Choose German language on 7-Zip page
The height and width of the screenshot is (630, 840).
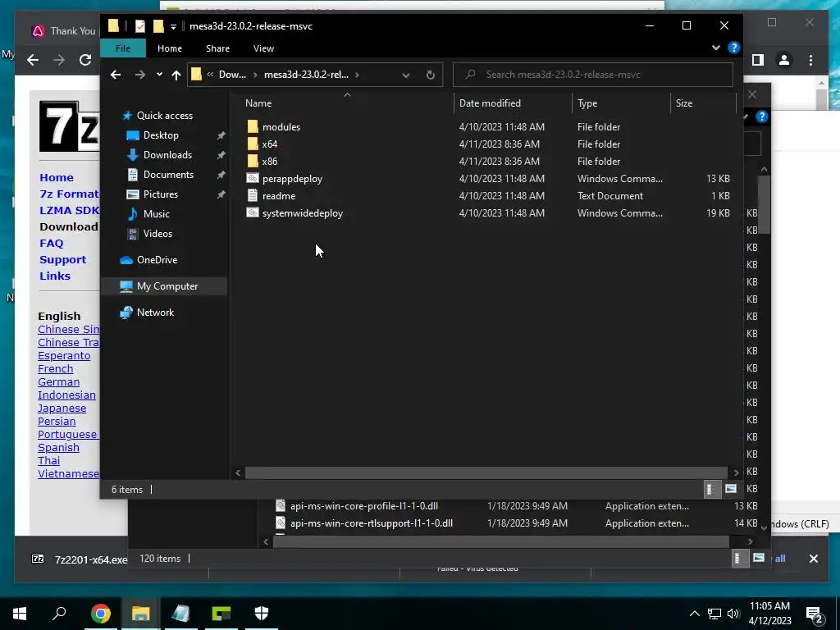pos(58,382)
